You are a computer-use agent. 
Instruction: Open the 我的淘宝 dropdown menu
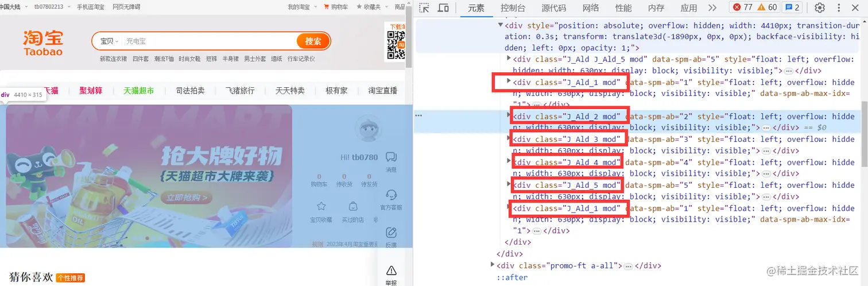[301, 7]
